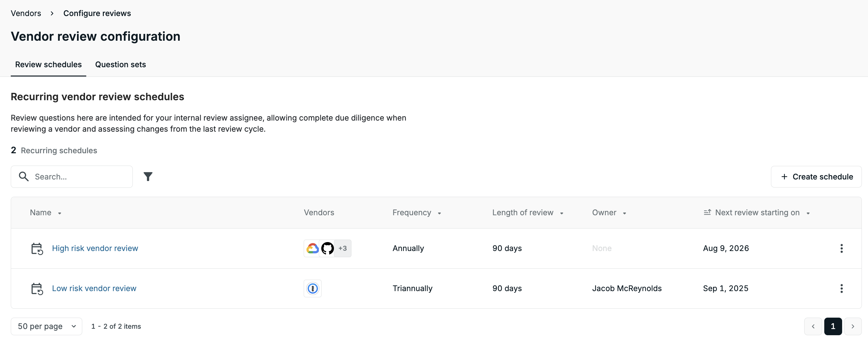Click the 90 days cell in Low risk row
Viewport: 868px width, 346px height.
point(507,289)
